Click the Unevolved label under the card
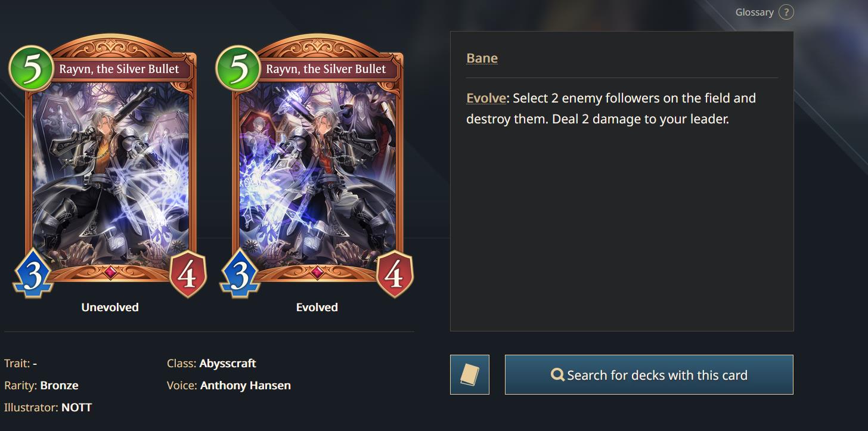Image resolution: width=868 pixels, height=431 pixels. pyautogui.click(x=110, y=307)
